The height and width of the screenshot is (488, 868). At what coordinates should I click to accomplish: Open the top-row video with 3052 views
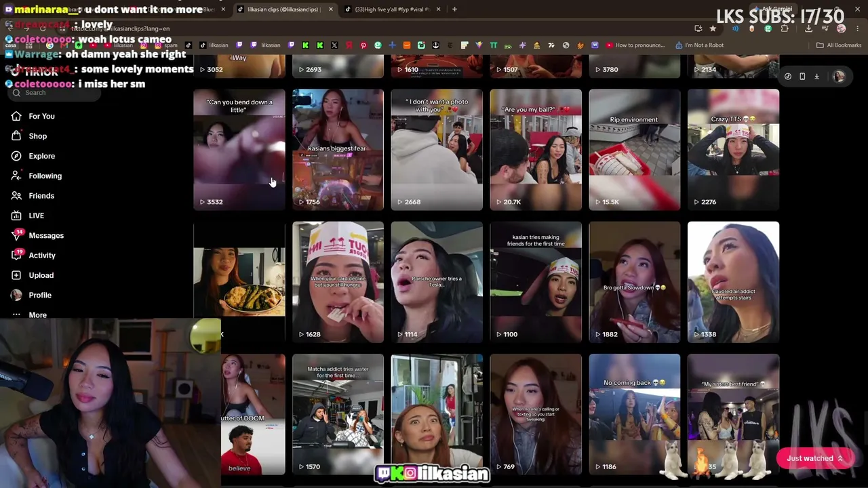tap(239, 66)
